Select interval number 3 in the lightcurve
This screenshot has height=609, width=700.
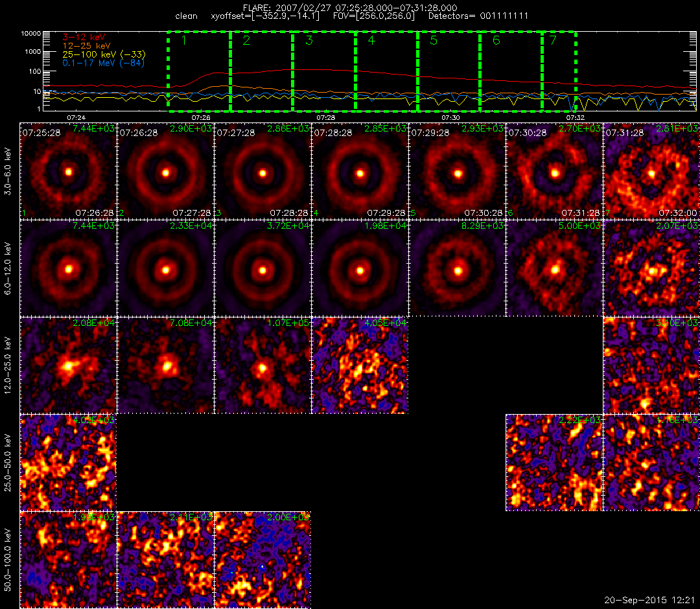[309, 40]
